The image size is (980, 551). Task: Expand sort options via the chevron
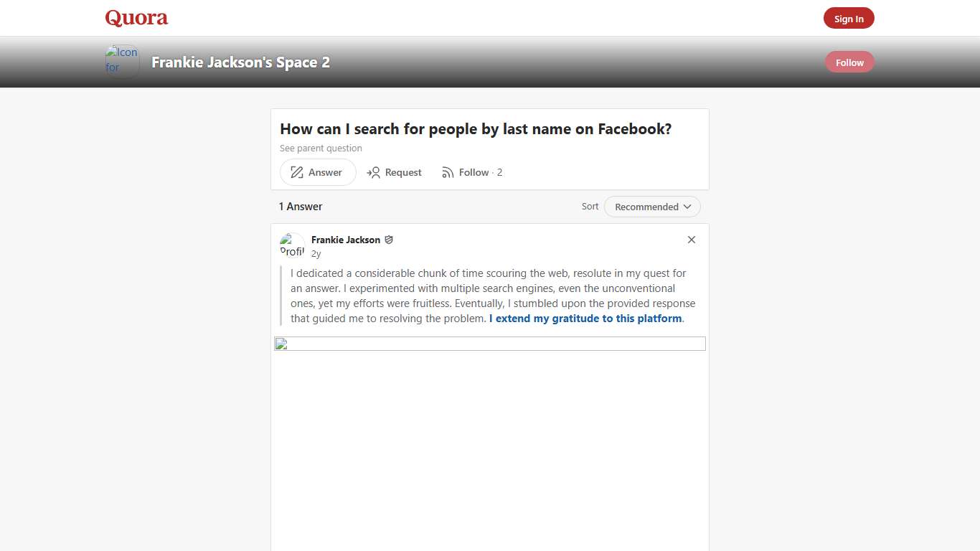(x=687, y=207)
